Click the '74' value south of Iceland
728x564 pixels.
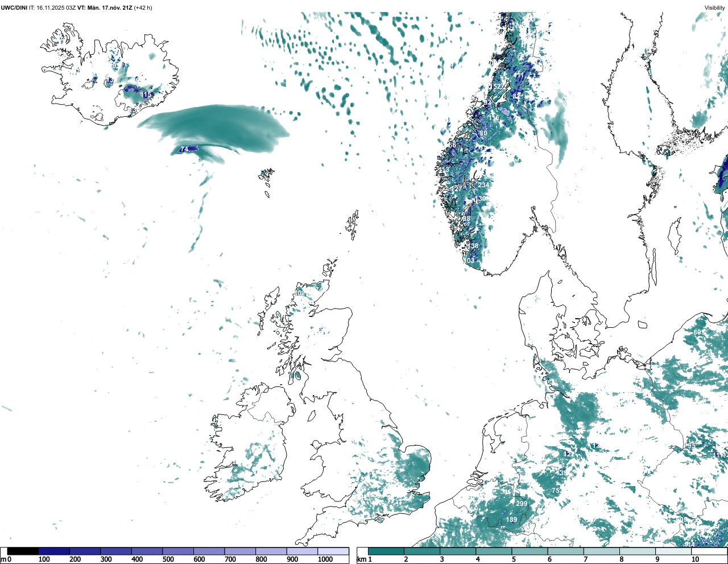point(184,149)
